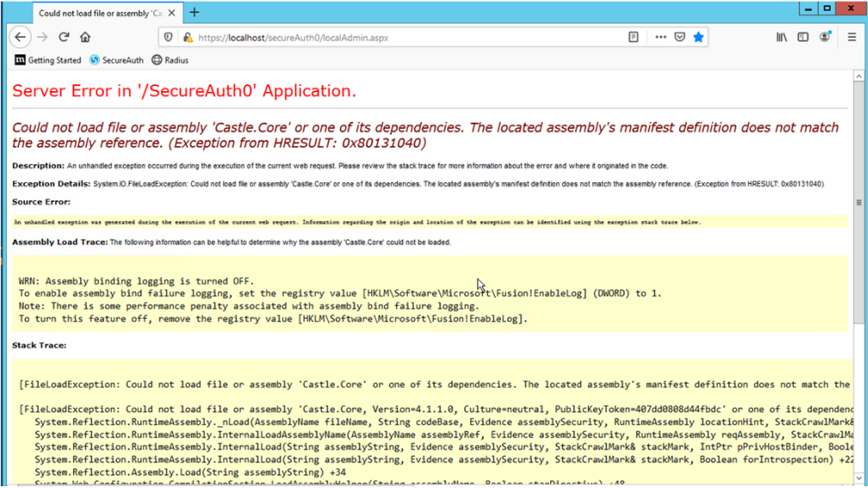This screenshot has width=868, height=488.
Task: Toggle the blue bookmark star
Action: coord(699,37)
